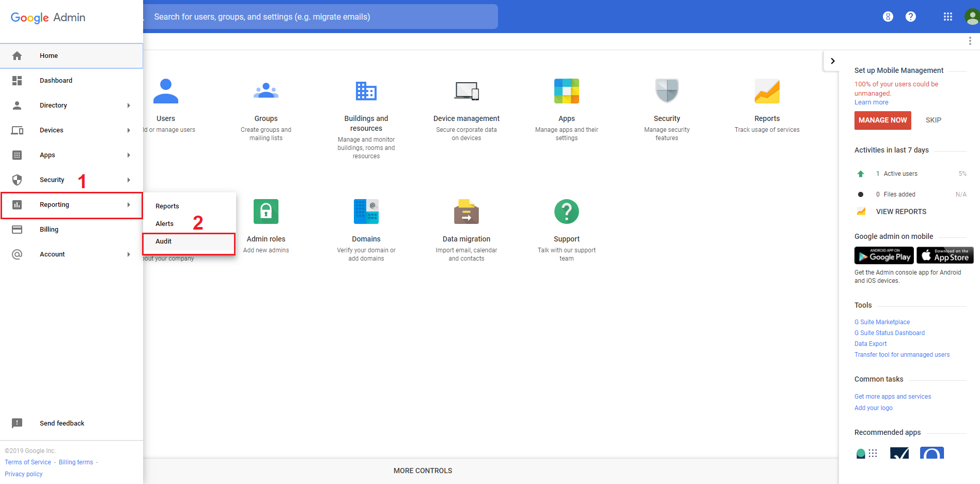Image resolution: width=980 pixels, height=484 pixels.
Task: Open the Users card icon
Action: [166, 91]
